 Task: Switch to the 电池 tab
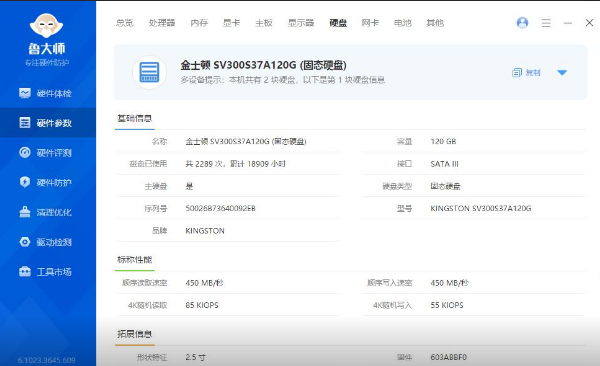click(403, 23)
